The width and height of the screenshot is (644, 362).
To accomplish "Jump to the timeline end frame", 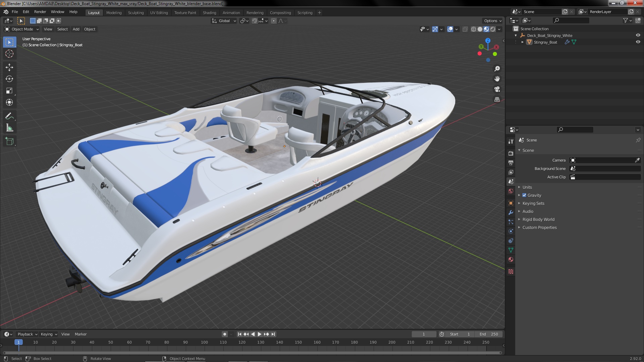I will coord(273,334).
